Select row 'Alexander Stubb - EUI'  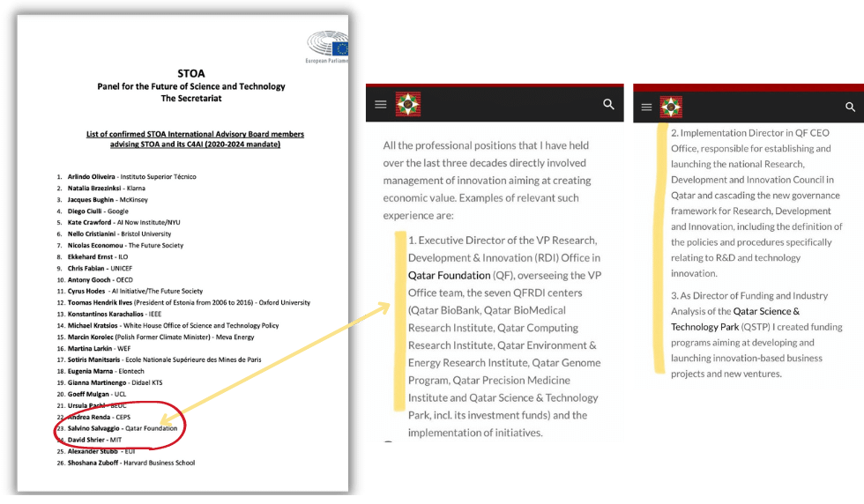(96, 452)
